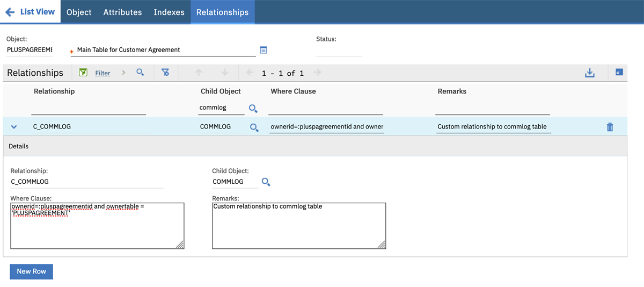Click the List View back arrow icon
644x287 pixels.
[10, 12]
